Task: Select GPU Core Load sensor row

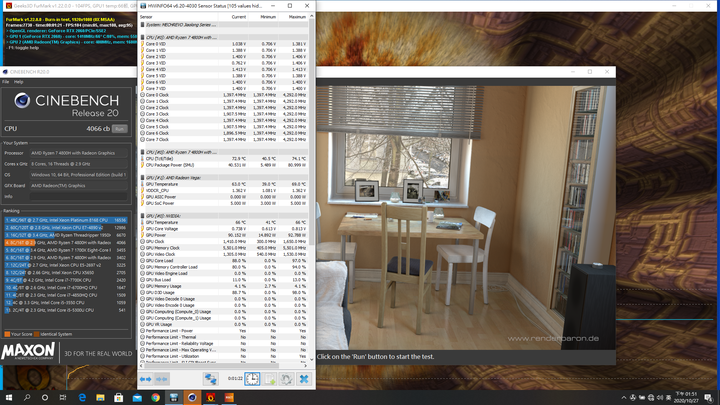Action: point(224,260)
